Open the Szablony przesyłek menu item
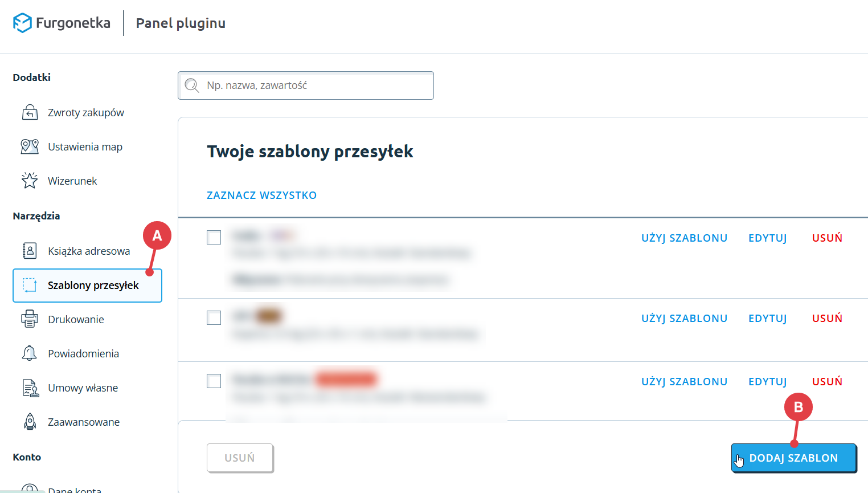The height and width of the screenshot is (493, 868). [93, 286]
